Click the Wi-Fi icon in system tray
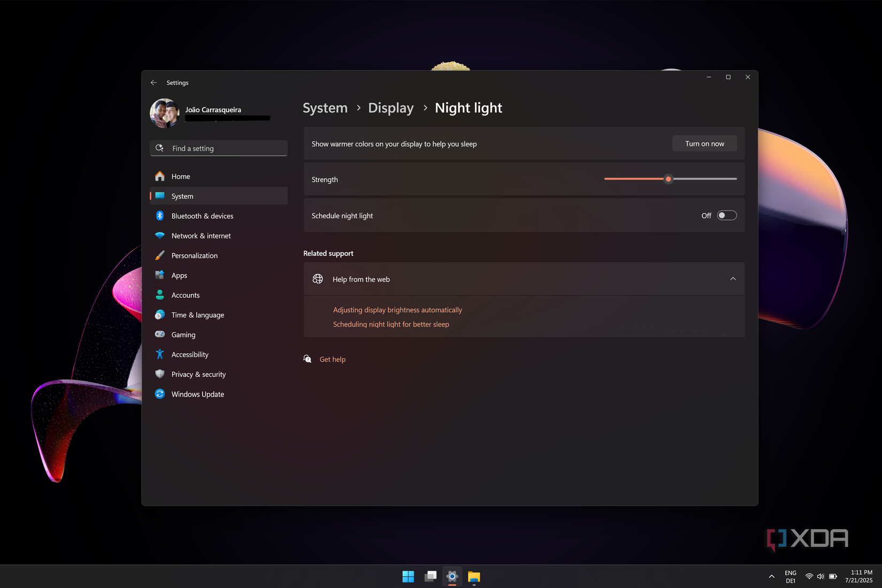Screen dimensions: 882x588 pos(809,577)
